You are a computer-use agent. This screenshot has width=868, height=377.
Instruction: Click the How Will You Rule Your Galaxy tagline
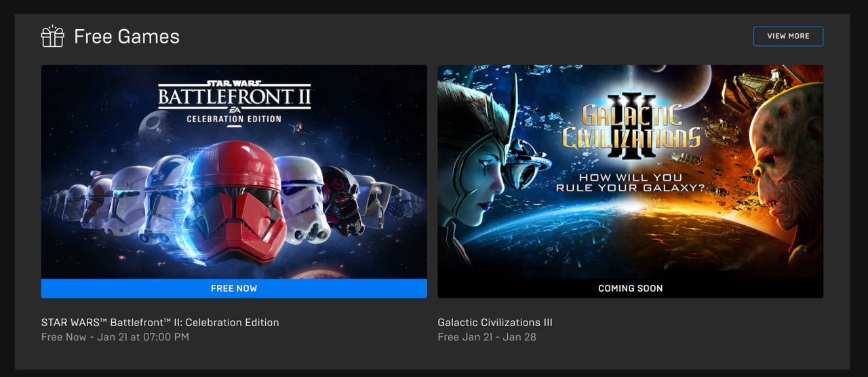tap(631, 182)
